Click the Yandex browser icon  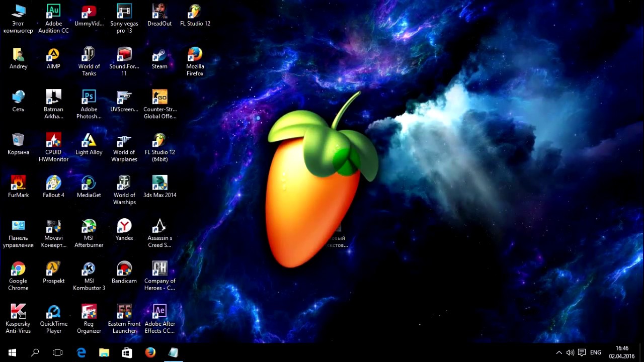124,229
